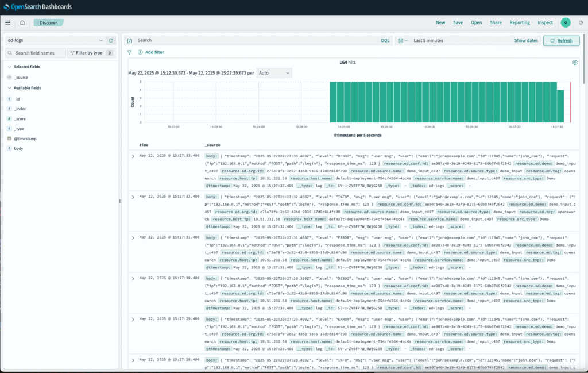Image resolution: width=588 pixels, height=373 pixels.
Task: Open the Inspect menu item
Action: (x=545, y=22)
